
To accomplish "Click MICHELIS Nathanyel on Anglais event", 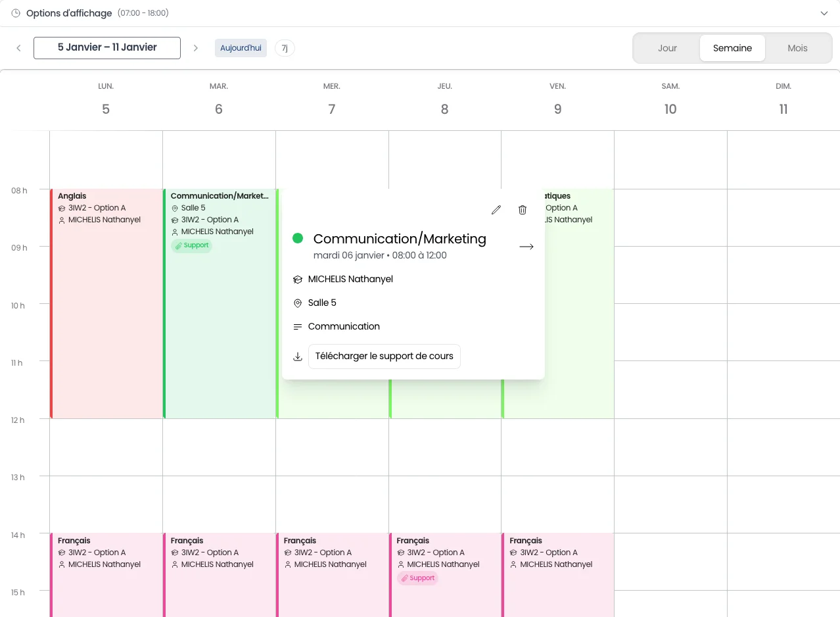I will pyautogui.click(x=105, y=220).
